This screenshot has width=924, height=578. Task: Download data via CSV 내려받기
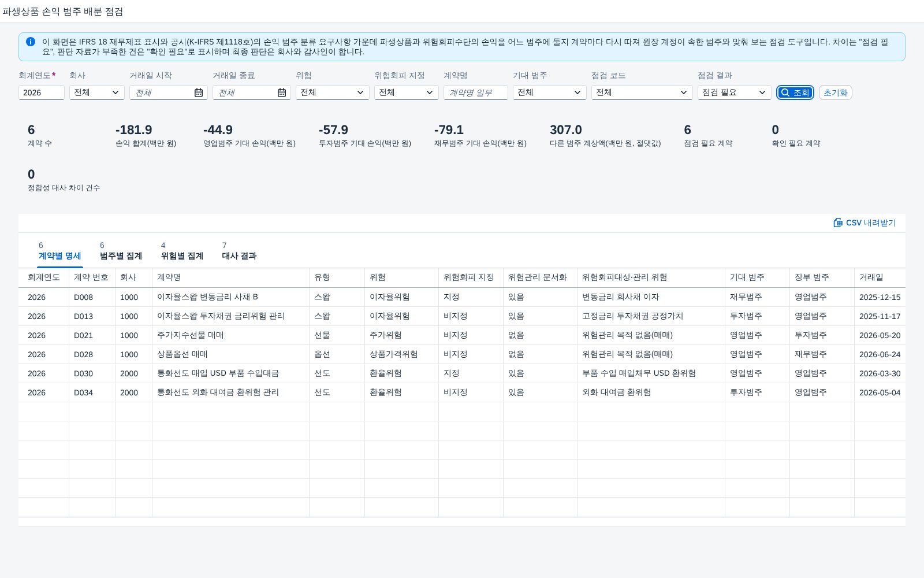point(865,223)
